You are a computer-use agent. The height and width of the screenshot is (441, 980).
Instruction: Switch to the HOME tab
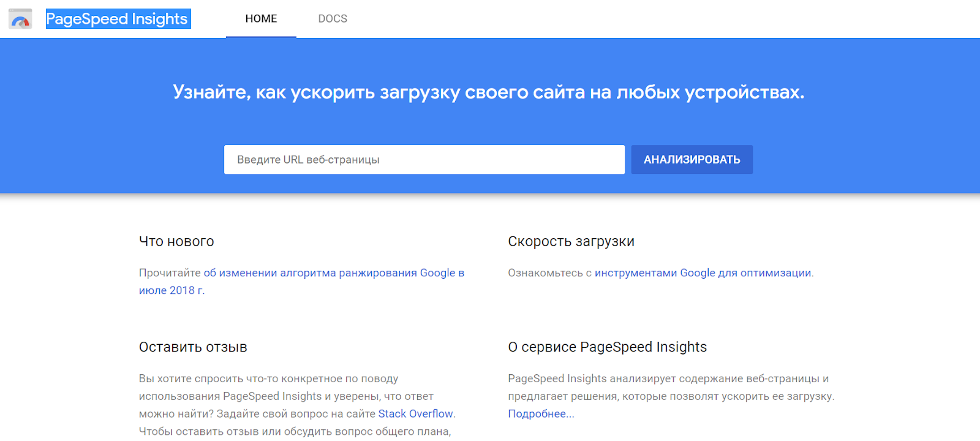tap(261, 19)
